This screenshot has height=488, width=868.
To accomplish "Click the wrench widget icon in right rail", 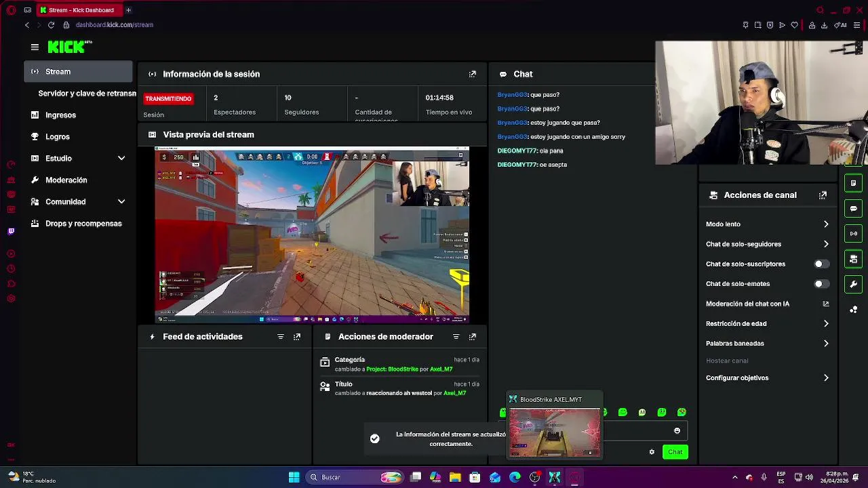I will pos(854,284).
